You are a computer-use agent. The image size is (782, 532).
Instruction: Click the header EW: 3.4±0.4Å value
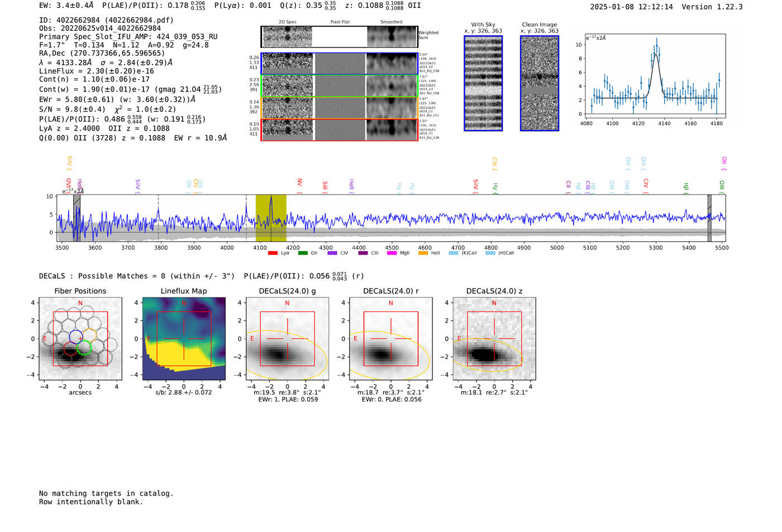point(66,6)
